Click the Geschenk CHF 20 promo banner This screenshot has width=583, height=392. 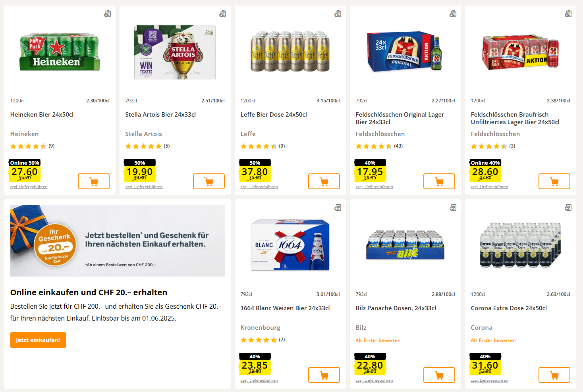118,241
